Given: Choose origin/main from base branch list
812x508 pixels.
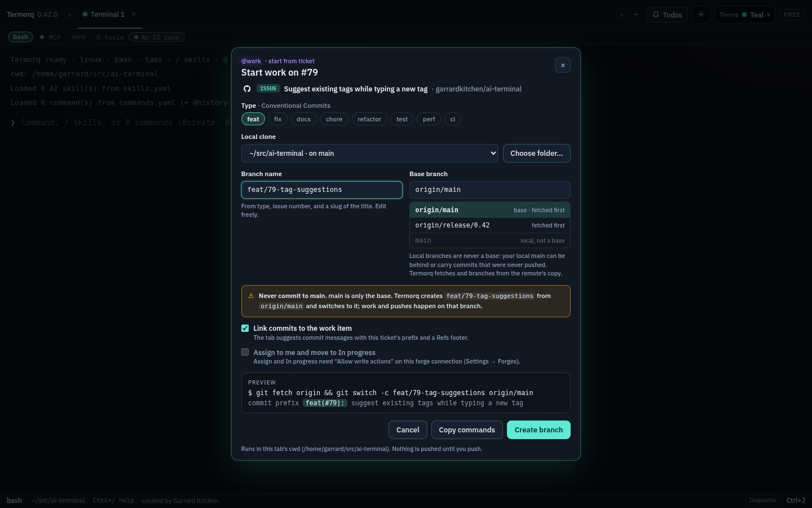Looking at the screenshot, I should point(490,210).
